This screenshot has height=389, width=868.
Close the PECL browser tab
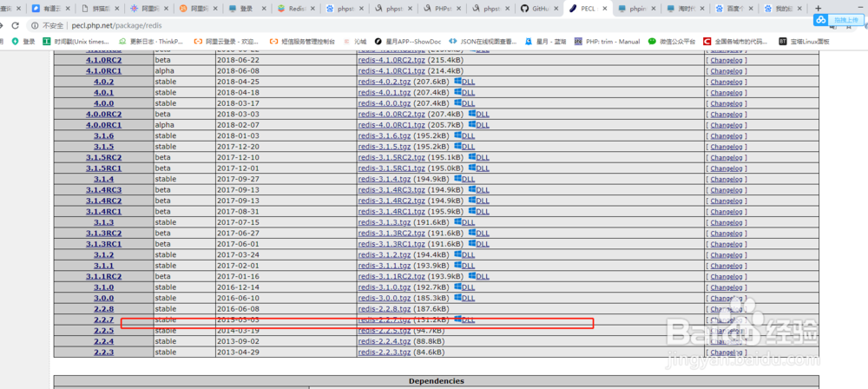pyautogui.click(x=604, y=9)
